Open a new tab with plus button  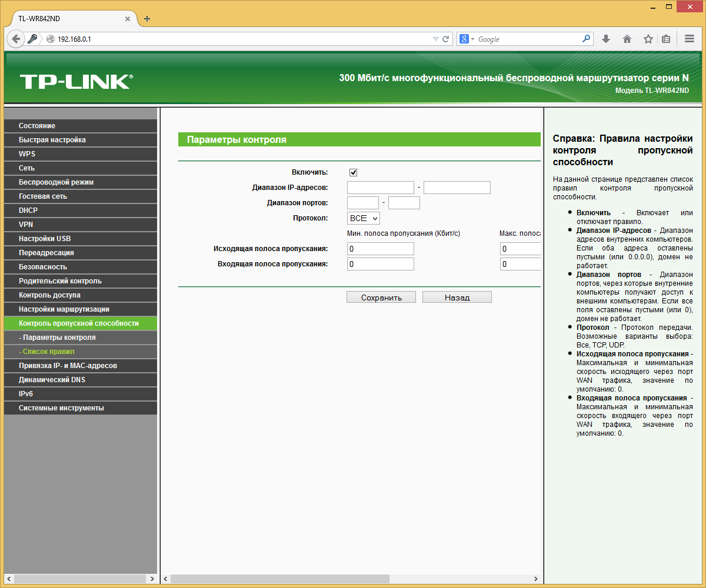[x=147, y=19]
